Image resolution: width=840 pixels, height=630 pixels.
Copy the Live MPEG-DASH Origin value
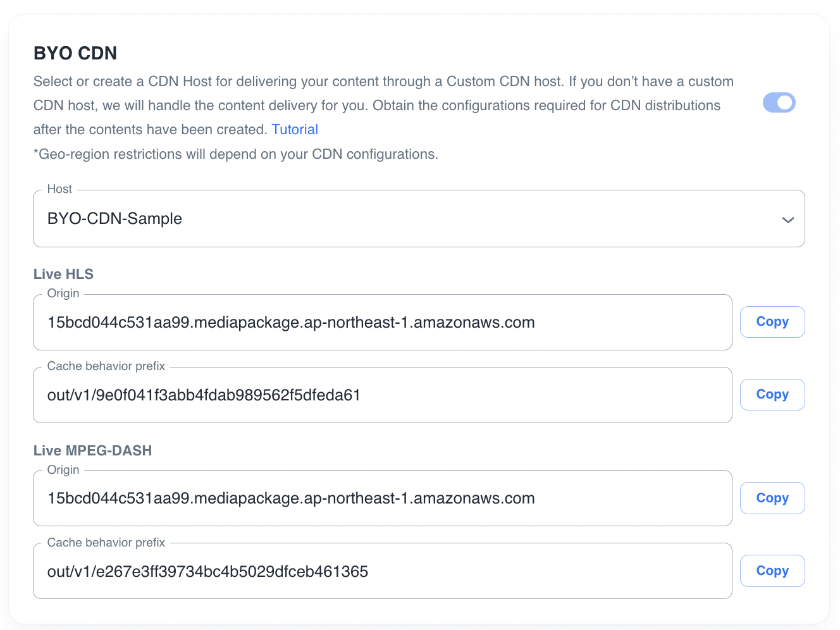pyautogui.click(x=772, y=498)
